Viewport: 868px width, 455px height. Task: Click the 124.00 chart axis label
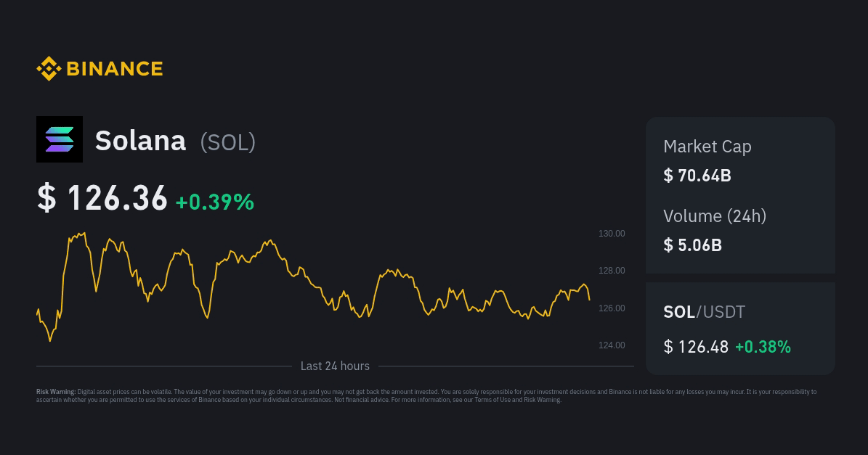point(612,345)
